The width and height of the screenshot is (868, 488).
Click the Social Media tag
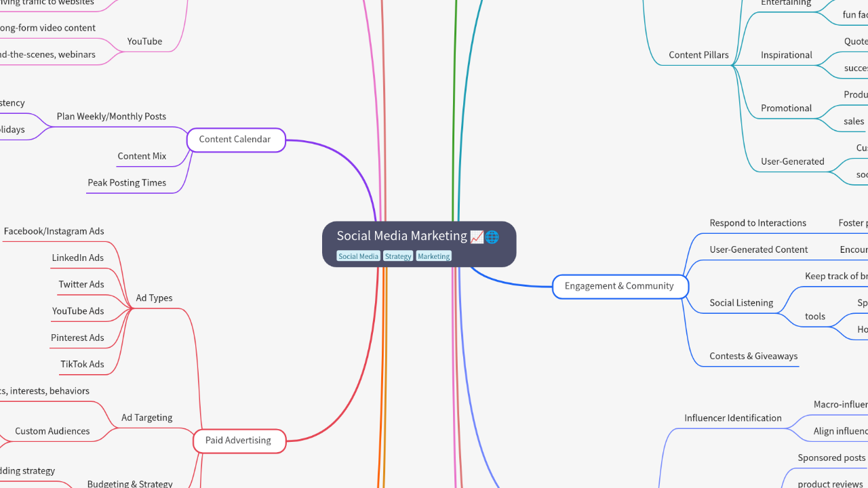coord(359,256)
